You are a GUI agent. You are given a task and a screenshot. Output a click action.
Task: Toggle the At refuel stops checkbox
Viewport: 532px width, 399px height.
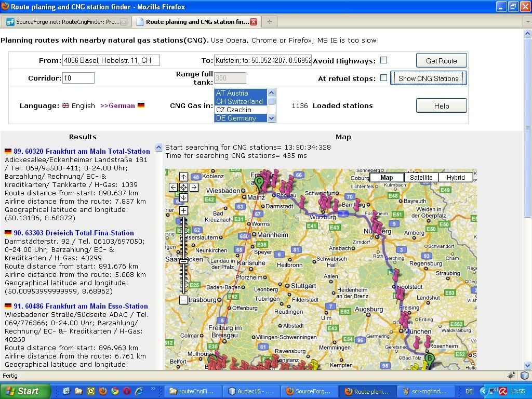pos(383,78)
